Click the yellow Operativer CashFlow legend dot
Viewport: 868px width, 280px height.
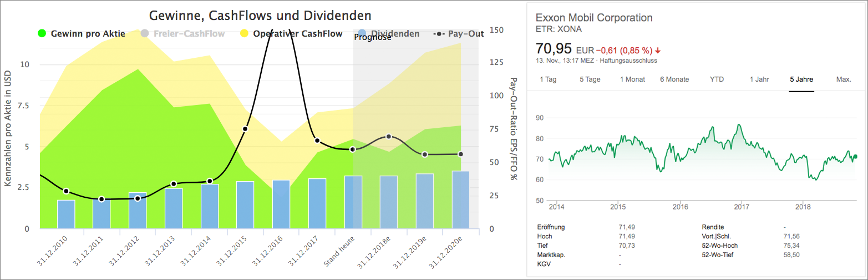click(x=244, y=33)
